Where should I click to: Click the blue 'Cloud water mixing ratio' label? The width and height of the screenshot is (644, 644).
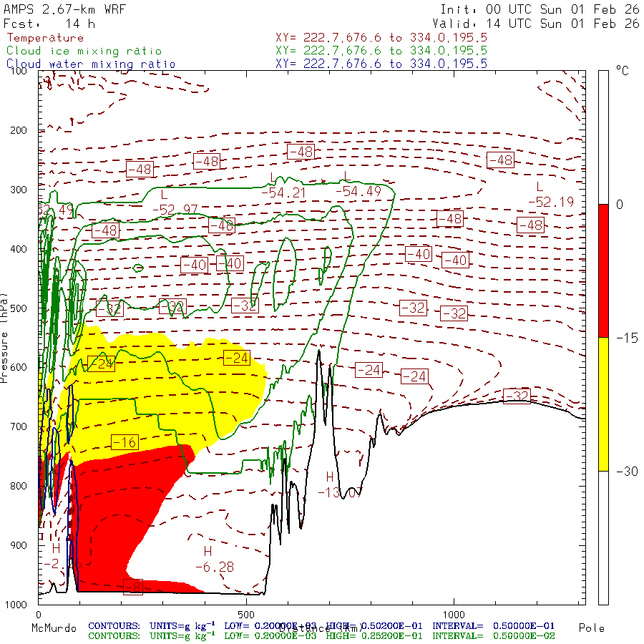[91, 64]
